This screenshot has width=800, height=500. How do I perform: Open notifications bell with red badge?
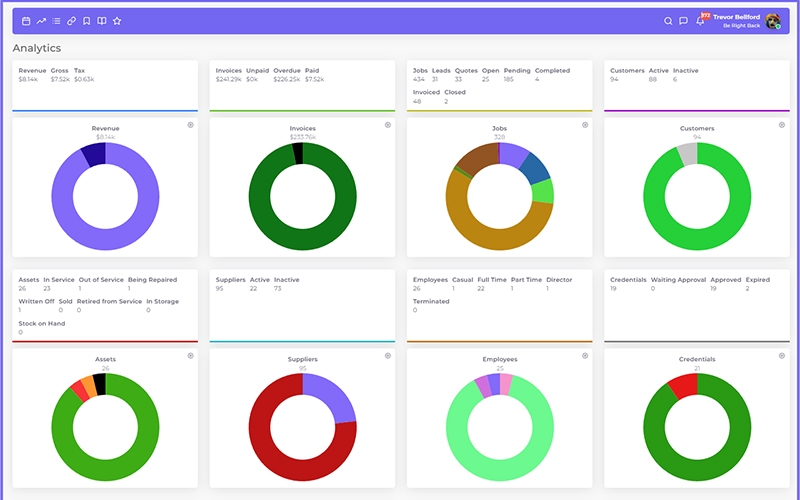[x=701, y=20]
